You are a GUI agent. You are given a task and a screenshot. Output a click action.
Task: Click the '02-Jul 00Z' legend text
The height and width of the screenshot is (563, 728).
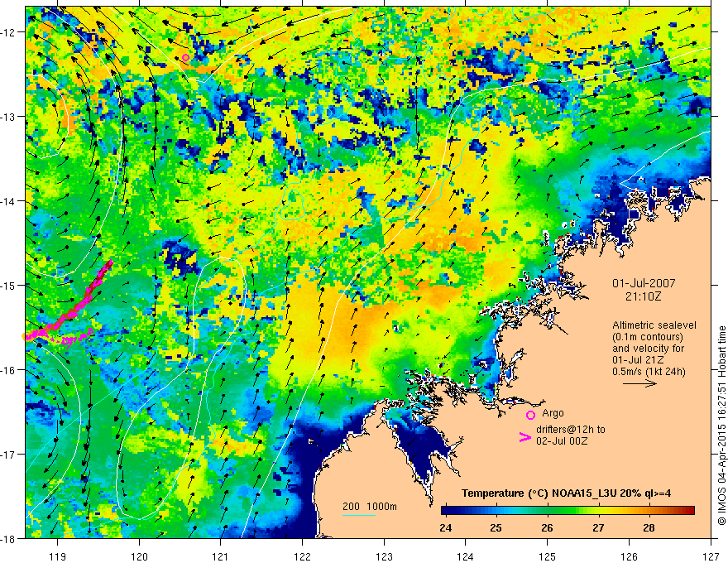[562, 440]
